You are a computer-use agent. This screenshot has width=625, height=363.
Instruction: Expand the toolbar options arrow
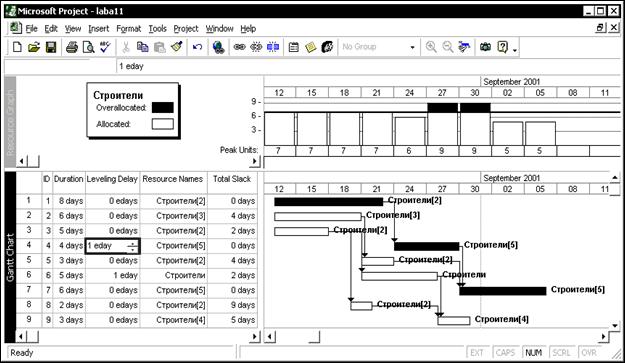coord(515,49)
